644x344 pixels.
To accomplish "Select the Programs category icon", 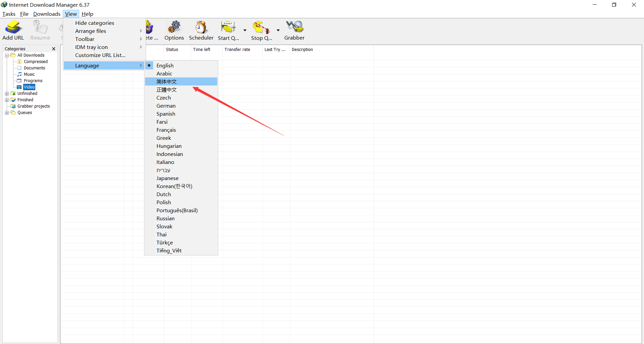I will pos(19,81).
